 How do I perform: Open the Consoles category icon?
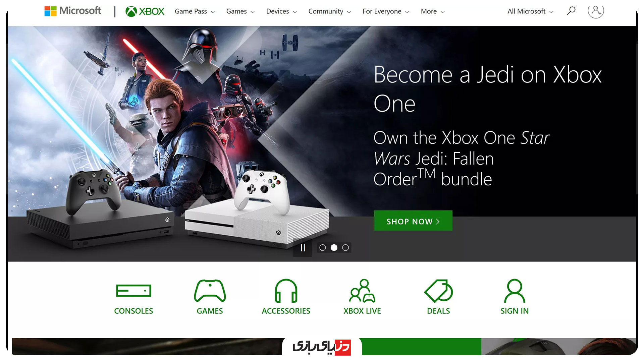point(133,291)
